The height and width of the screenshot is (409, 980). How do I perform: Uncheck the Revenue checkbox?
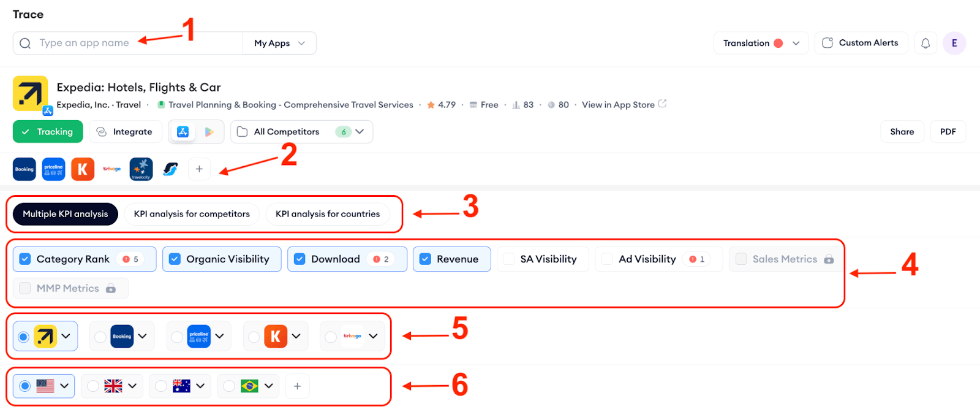pyautogui.click(x=425, y=259)
